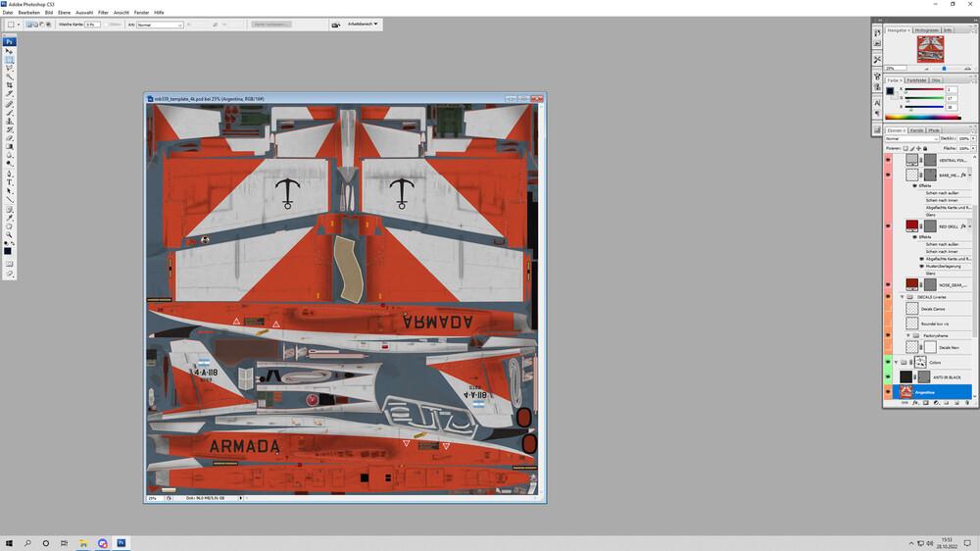Hide the NOSE_GEAR layer
Screen dimensions: 980x551
[x=888, y=284]
